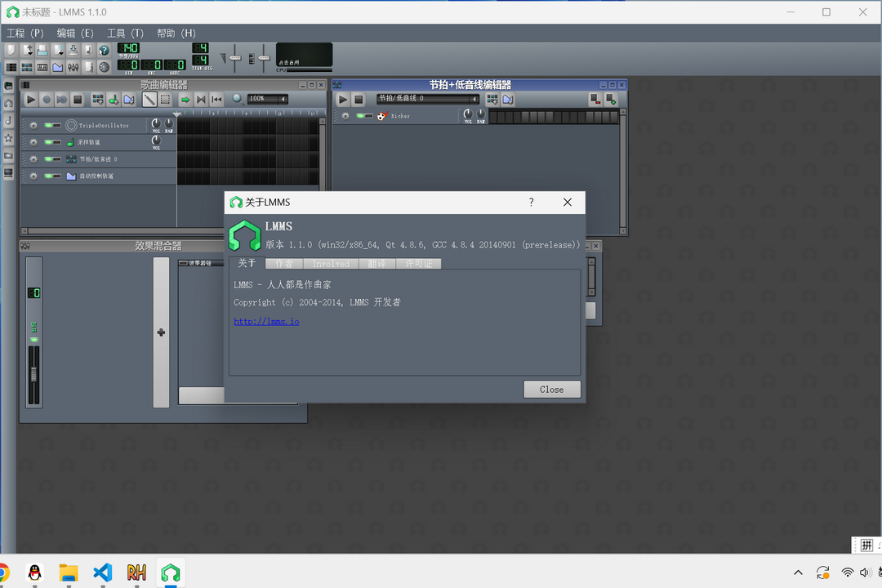Add steps button in Beat+Bassline Editor
The height and width of the screenshot is (588, 882).
[x=612, y=100]
